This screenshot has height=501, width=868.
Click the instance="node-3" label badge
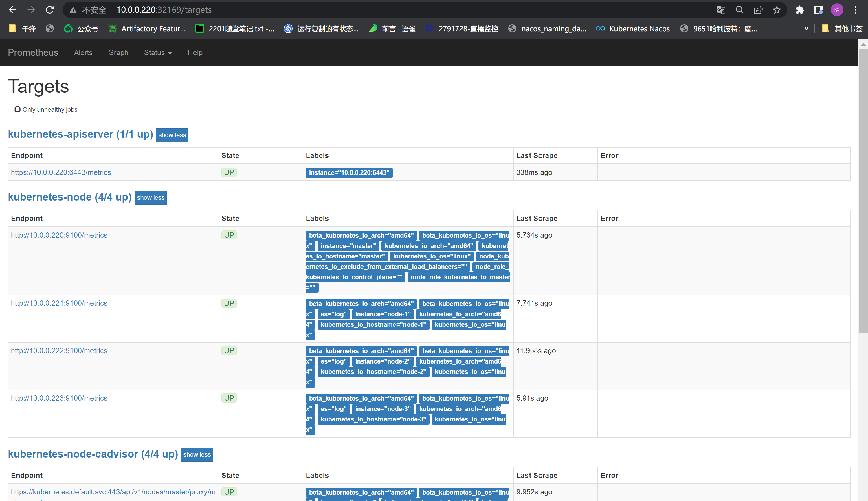(383, 409)
